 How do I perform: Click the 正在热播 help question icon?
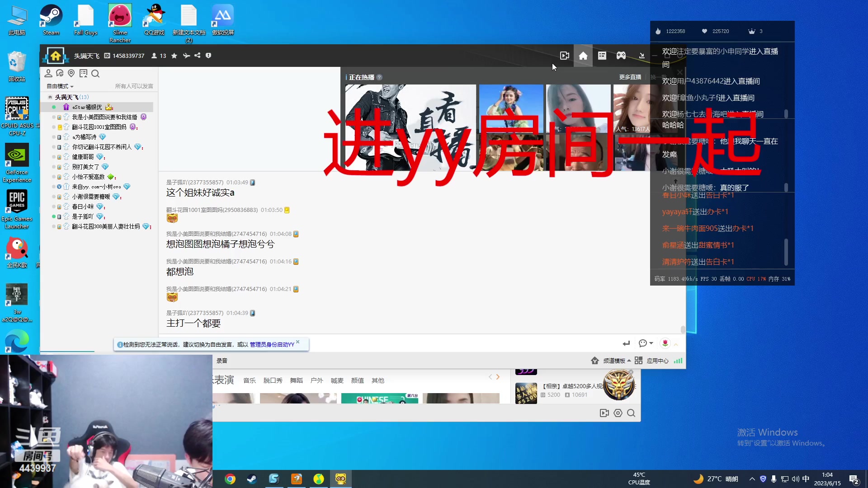coord(379,77)
